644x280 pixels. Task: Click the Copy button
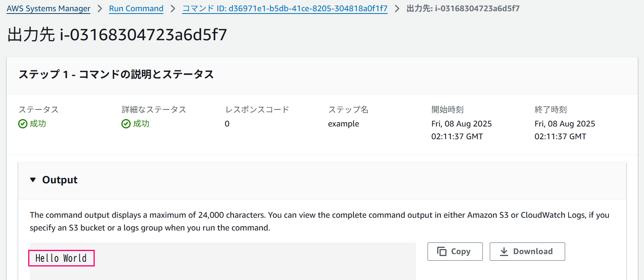[x=455, y=251]
